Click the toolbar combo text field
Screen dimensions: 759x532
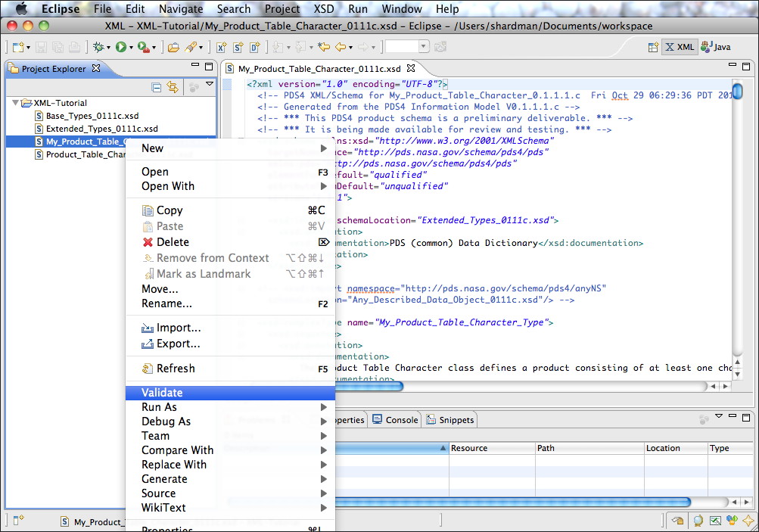coord(403,47)
